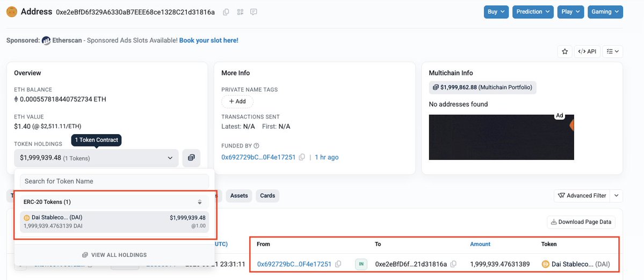Open the Gaming dropdown
The width and height of the screenshot is (644, 280).
pyautogui.click(x=605, y=12)
